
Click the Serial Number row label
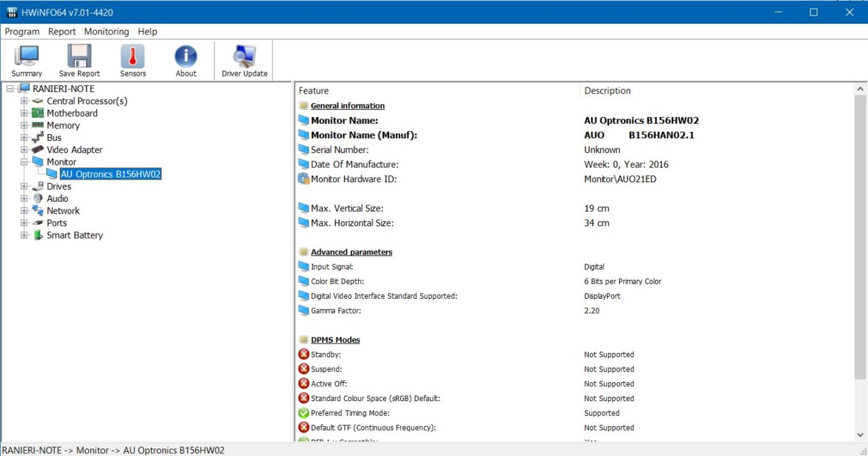340,150
